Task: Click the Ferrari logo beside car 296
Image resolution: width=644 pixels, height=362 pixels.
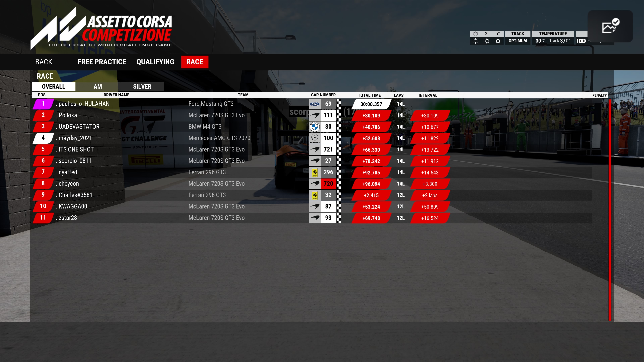Action: pyautogui.click(x=315, y=172)
